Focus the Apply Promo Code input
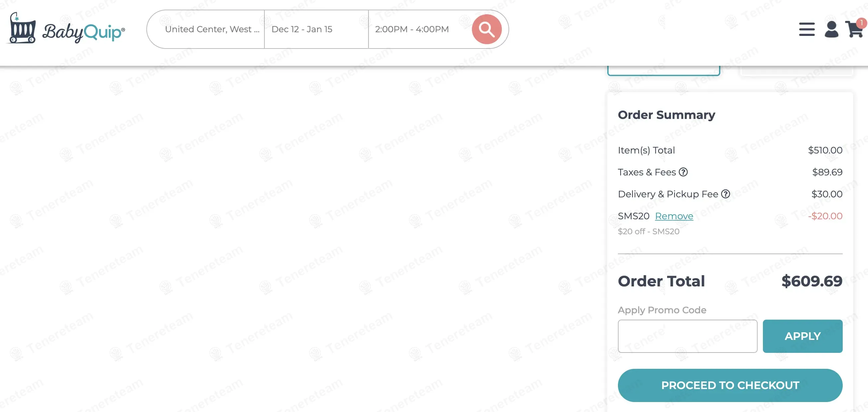 [687, 336]
